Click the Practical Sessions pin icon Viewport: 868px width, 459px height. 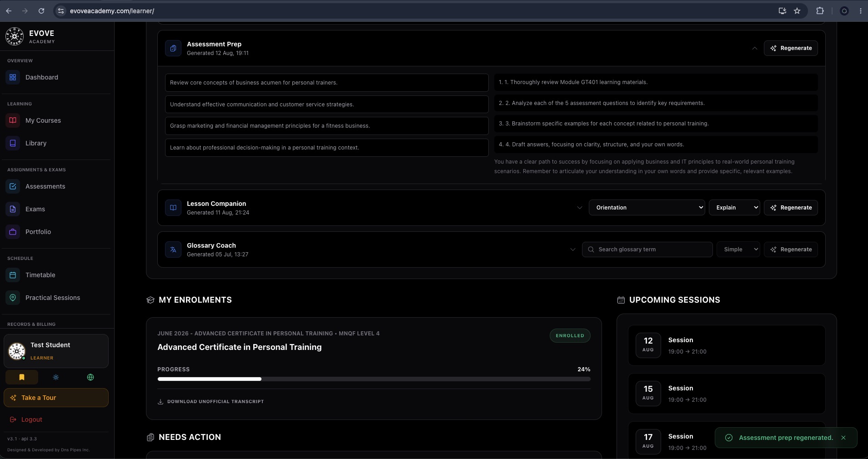[x=13, y=298]
